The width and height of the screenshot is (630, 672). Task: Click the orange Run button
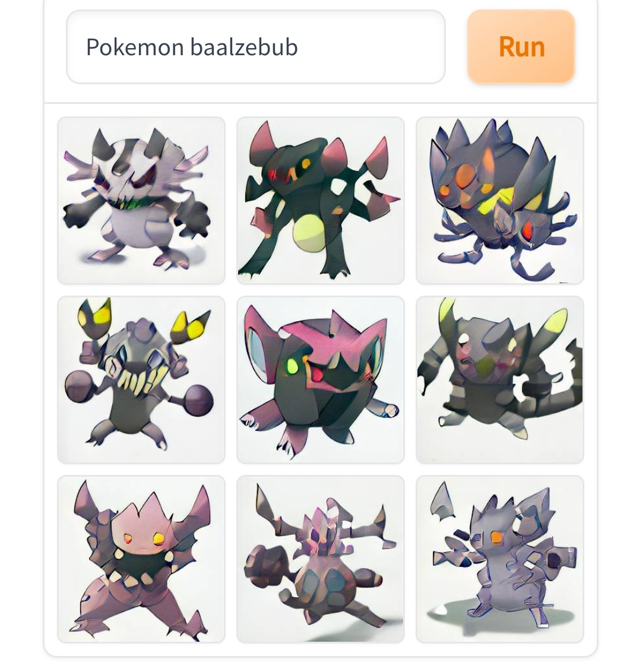521,47
